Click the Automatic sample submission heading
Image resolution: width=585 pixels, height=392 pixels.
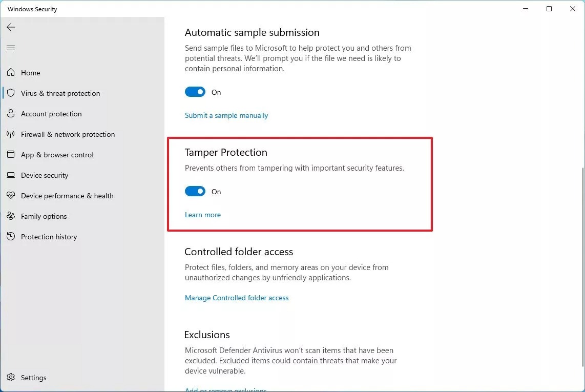click(x=252, y=32)
